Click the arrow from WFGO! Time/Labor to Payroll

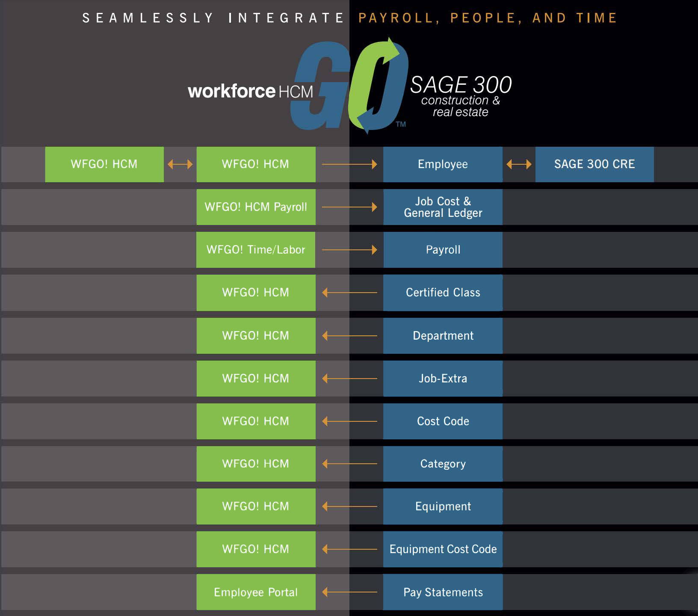pyautogui.click(x=349, y=250)
